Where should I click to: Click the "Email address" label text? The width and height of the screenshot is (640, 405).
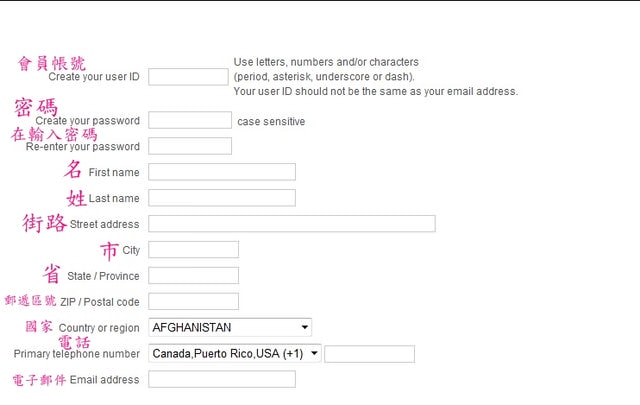coord(105,380)
